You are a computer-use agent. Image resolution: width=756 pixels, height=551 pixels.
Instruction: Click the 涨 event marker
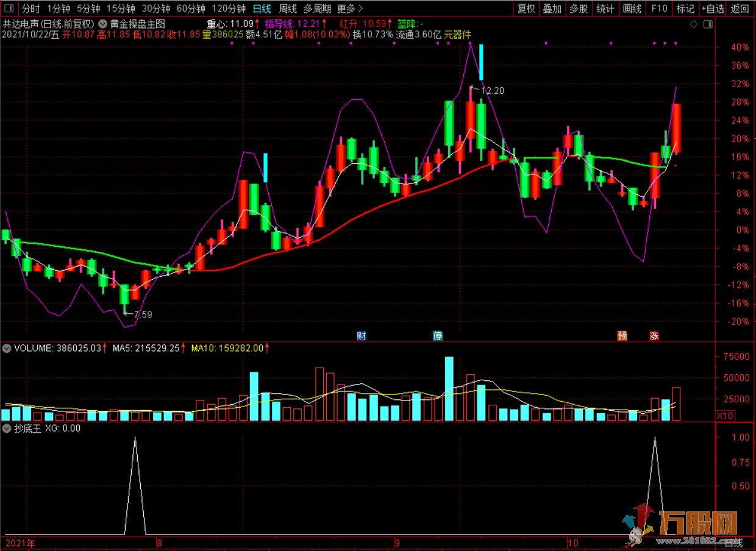click(x=654, y=336)
